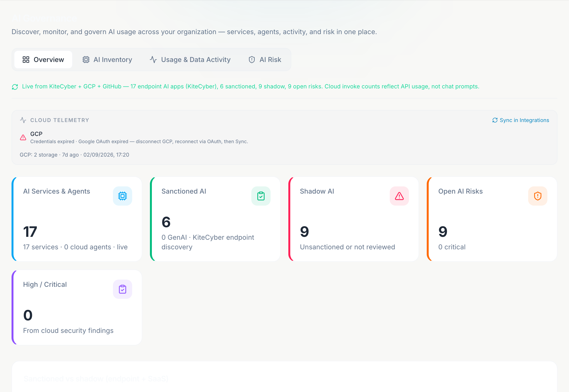Click the AI Inventory chip icon
Viewport: 569px width, 392px height.
(86, 59)
